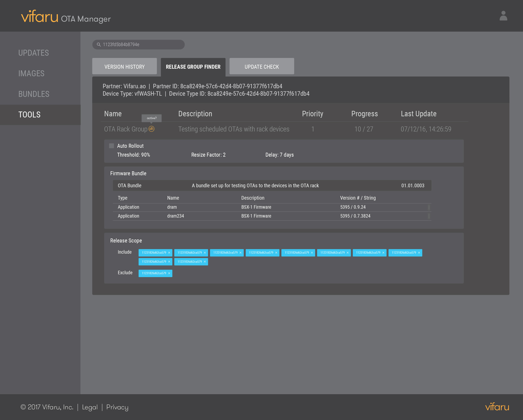Click the Version # / String column header

(x=358, y=198)
